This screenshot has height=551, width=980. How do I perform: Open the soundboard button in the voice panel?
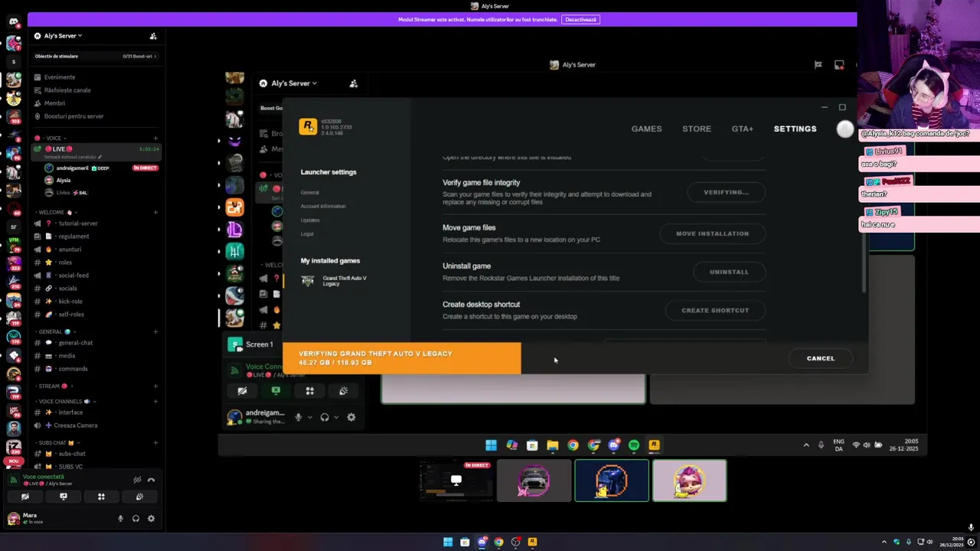click(x=139, y=497)
